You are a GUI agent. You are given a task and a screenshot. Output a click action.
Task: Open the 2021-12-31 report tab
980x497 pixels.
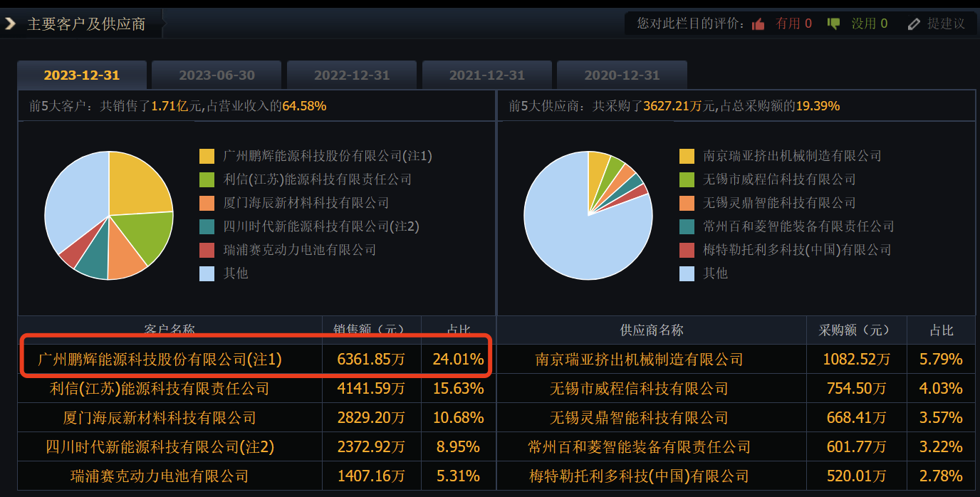coord(486,75)
